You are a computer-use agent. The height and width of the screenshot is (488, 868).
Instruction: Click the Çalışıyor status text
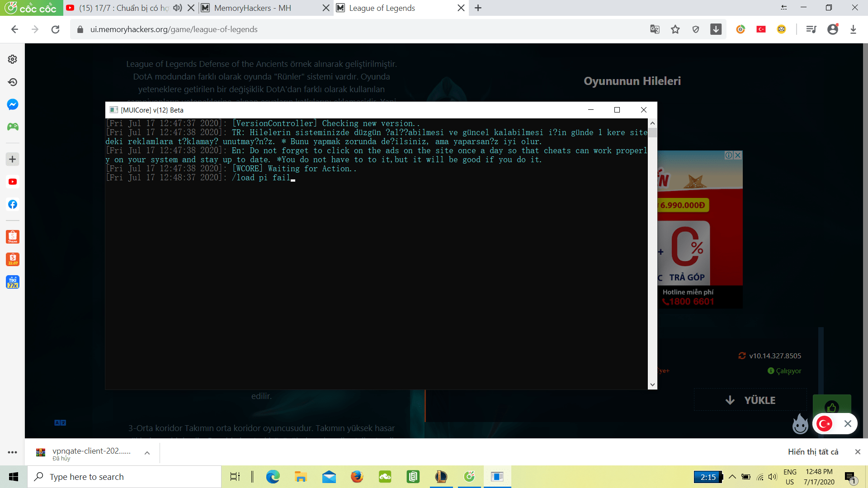(788, 371)
